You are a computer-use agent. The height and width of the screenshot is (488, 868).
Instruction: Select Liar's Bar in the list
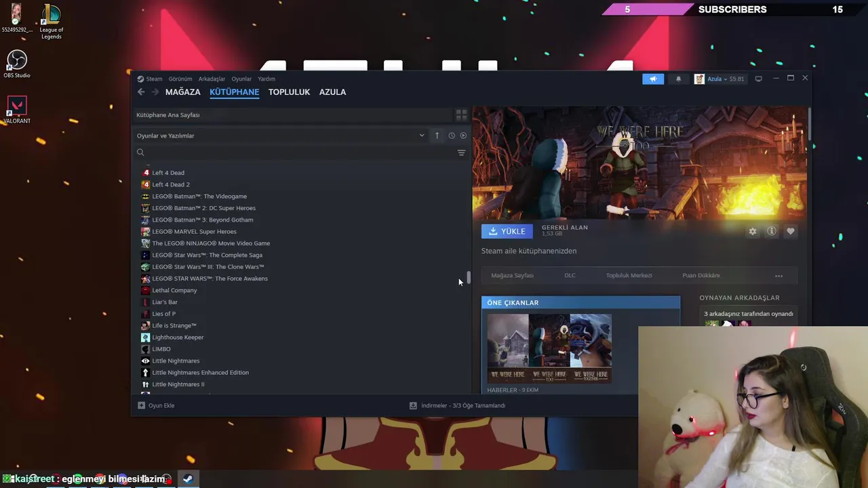[x=165, y=302]
